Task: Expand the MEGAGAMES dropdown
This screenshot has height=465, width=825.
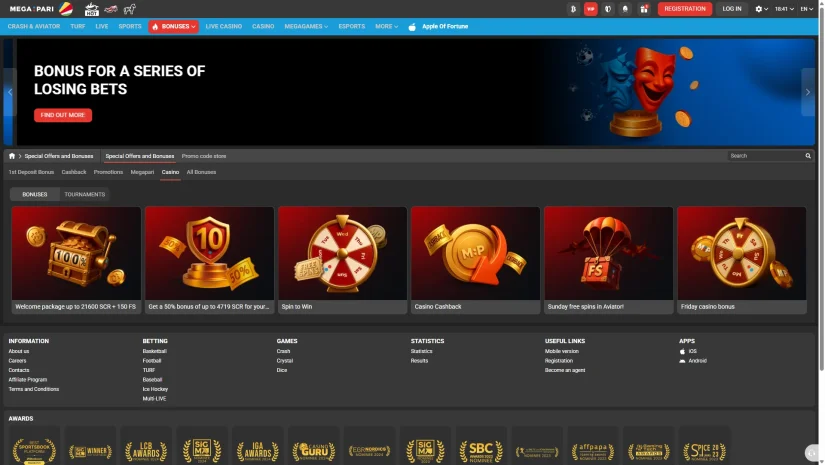Action: click(306, 26)
